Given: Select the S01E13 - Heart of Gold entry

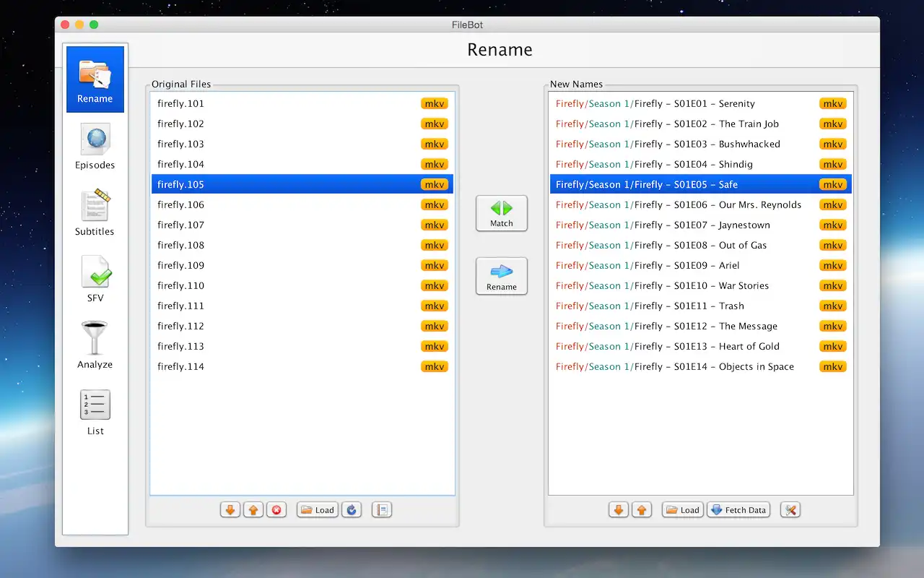Looking at the screenshot, I should coord(701,346).
